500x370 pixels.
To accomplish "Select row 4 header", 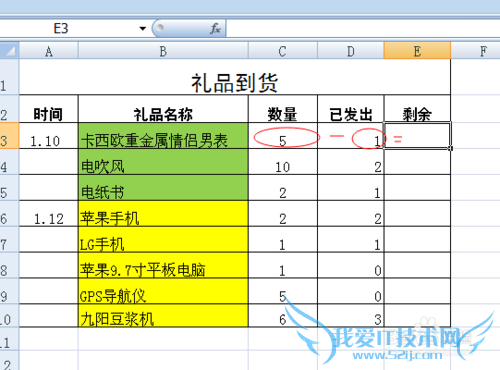I will [9, 162].
